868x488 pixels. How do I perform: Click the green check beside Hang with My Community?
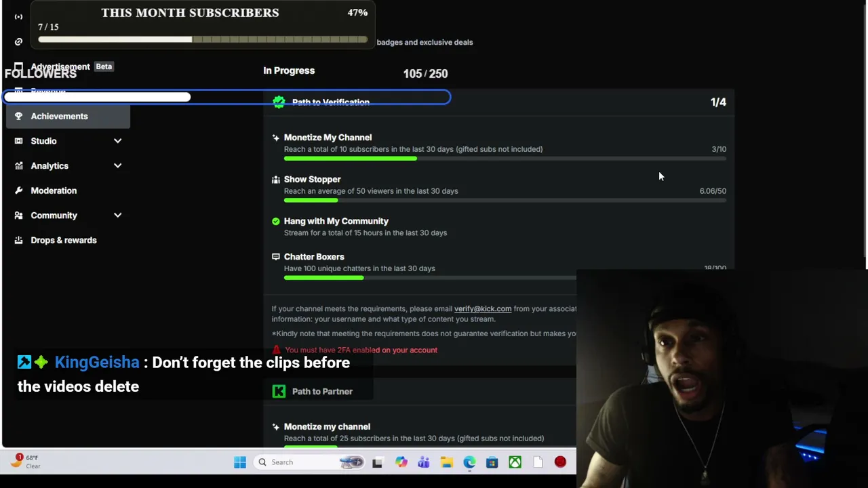(x=275, y=221)
